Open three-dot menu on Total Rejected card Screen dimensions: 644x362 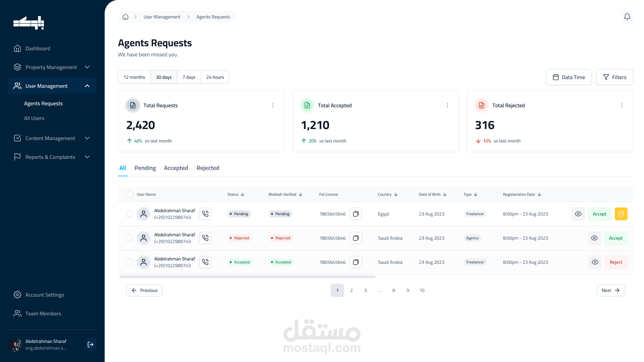click(x=622, y=105)
